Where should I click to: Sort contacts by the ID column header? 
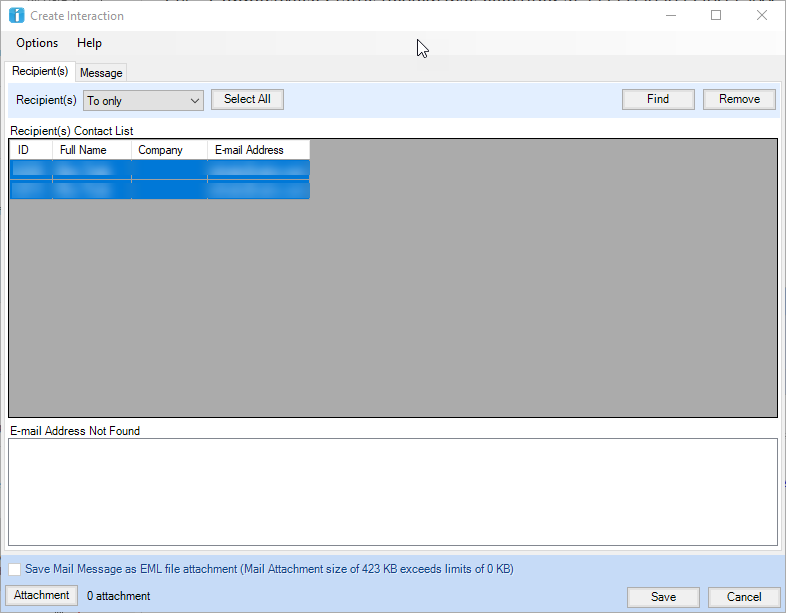(30, 150)
